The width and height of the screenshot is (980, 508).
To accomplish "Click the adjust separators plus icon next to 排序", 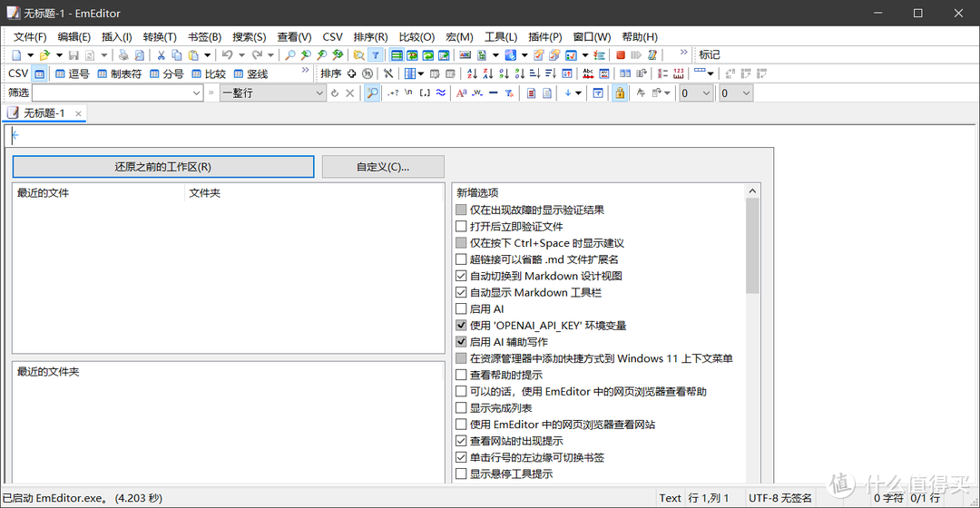I will 352,73.
